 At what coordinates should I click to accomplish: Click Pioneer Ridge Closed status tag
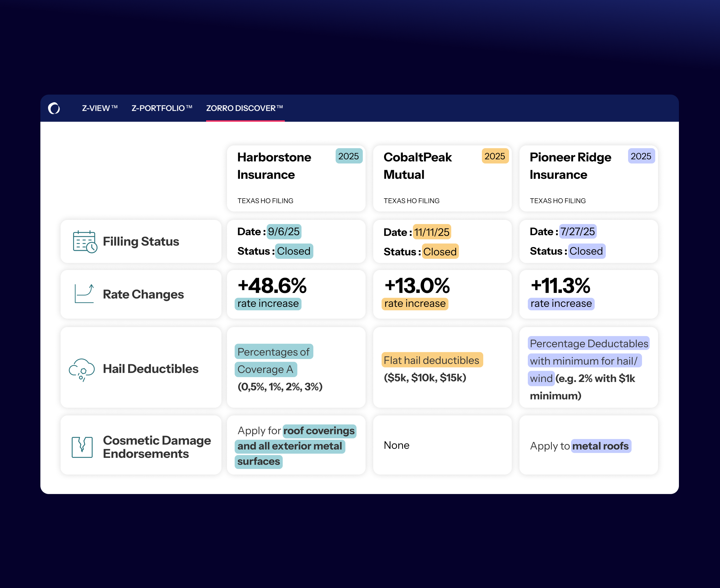tap(586, 251)
